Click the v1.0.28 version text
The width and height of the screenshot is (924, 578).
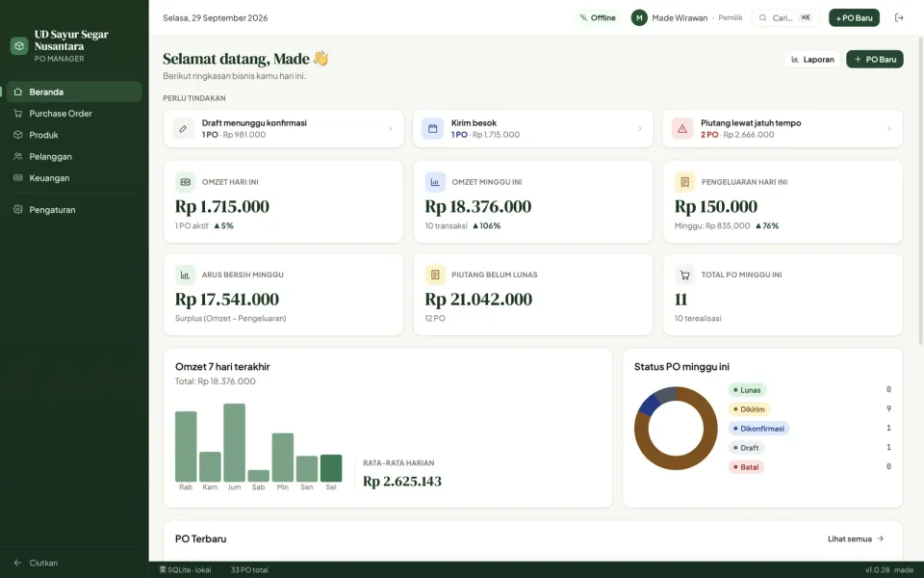[876, 569]
